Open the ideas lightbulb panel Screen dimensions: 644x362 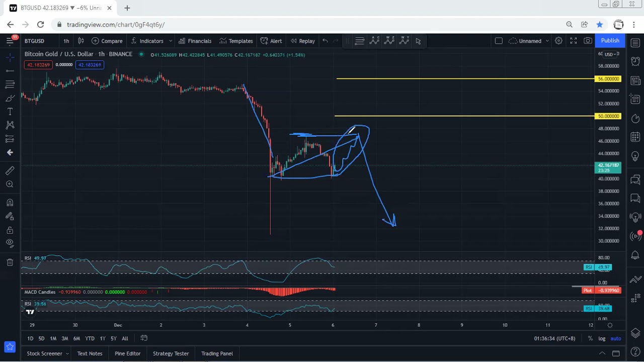tap(635, 156)
